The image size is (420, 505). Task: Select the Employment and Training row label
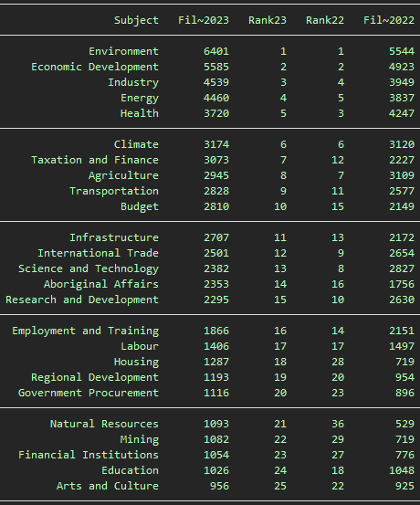tap(85, 331)
